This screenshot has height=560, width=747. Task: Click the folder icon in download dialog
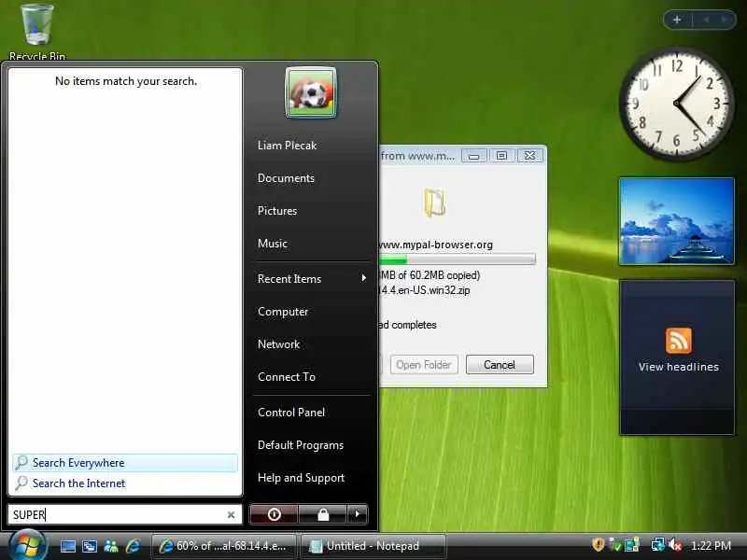(434, 203)
